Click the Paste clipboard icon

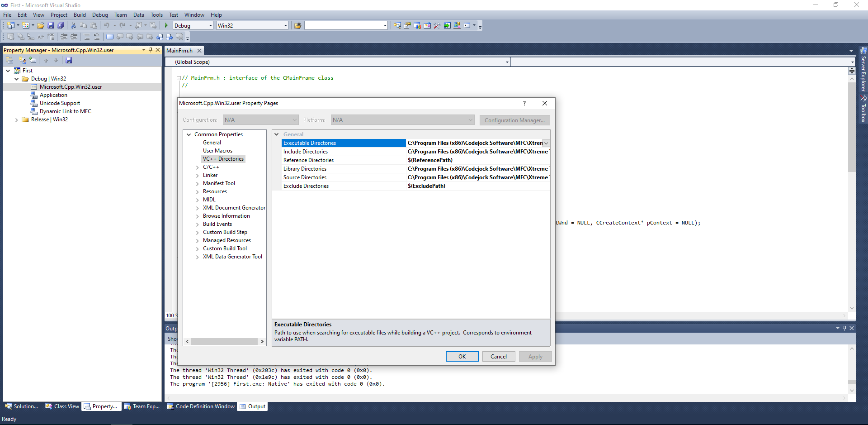[x=94, y=26]
